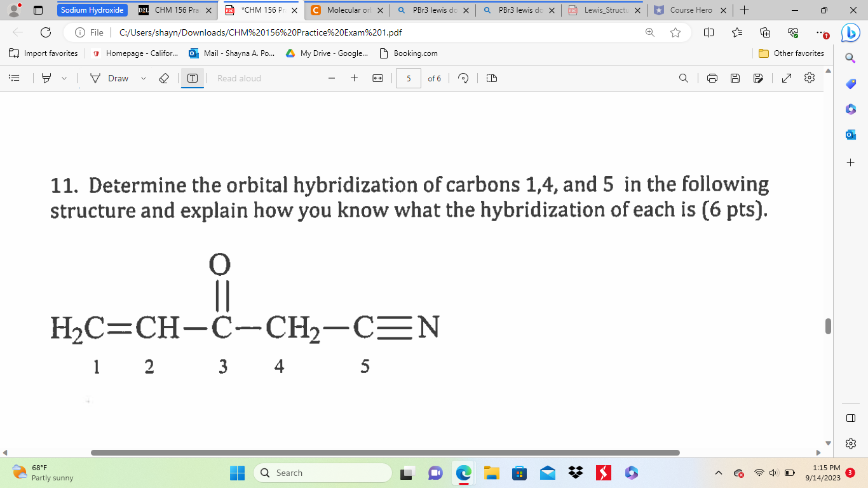
Task: Activate the Draw tool
Action: pyautogui.click(x=110, y=78)
